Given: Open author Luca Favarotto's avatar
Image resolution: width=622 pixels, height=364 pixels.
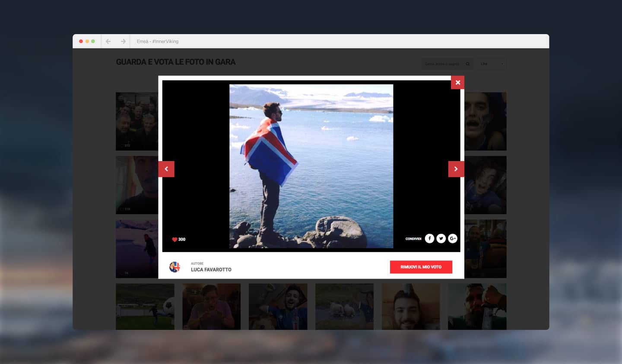Looking at the screenshot, I should [175, 267].
